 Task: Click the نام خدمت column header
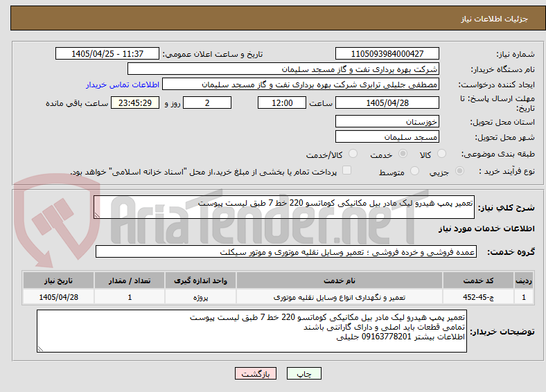click(340, 280)
